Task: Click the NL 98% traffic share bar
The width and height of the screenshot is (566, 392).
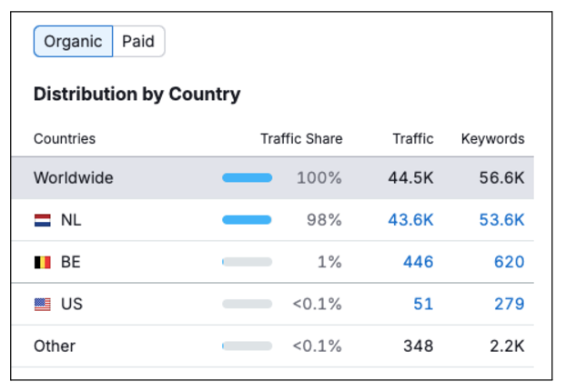Action: tap(247, 220)
